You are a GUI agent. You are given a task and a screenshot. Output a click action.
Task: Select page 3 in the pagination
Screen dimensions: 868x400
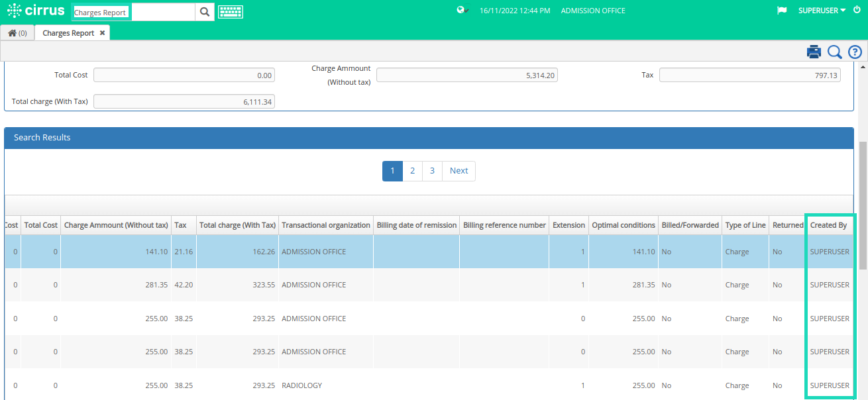click(432, 170)
